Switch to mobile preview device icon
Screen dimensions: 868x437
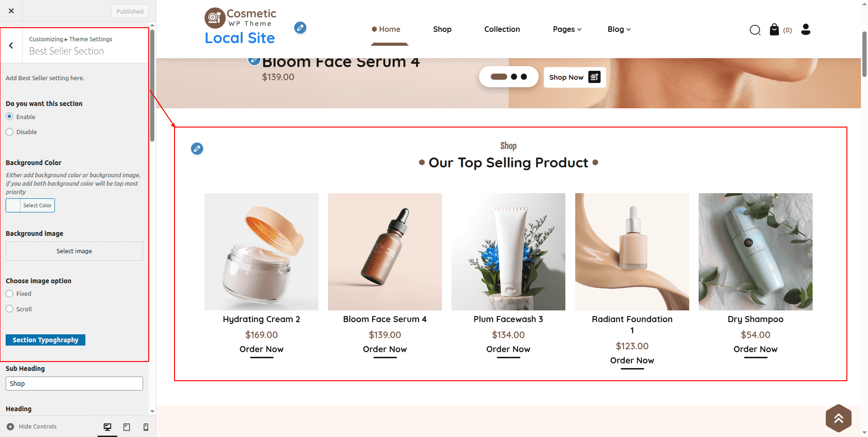146,427
